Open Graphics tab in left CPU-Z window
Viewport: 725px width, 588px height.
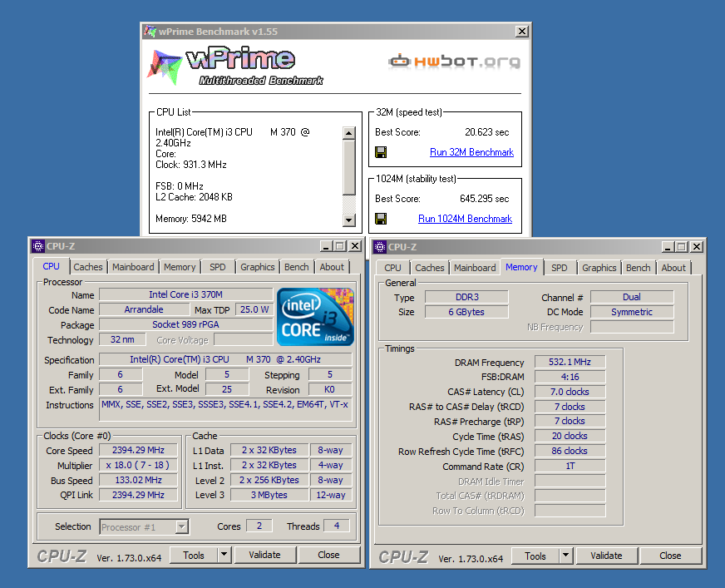[258, 267]
